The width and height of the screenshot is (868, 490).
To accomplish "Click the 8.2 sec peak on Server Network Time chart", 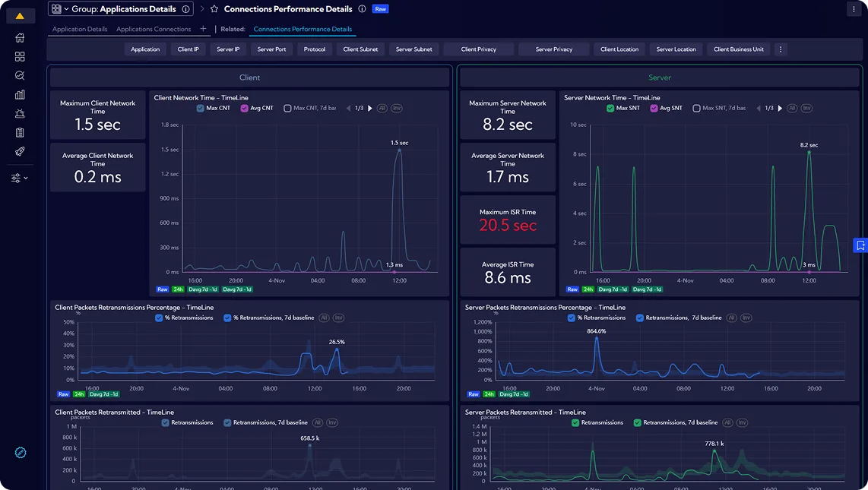I will 809,151.
